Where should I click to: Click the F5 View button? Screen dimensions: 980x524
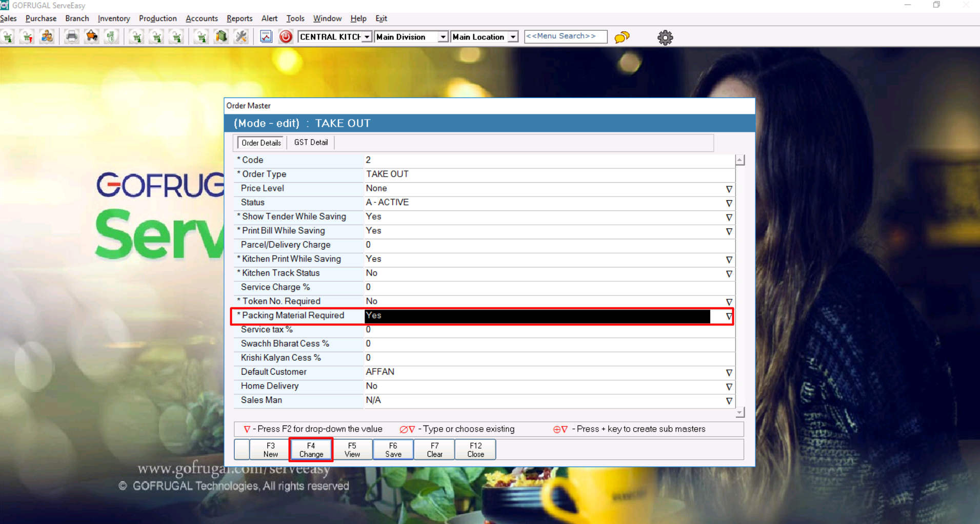coord(352,450)
